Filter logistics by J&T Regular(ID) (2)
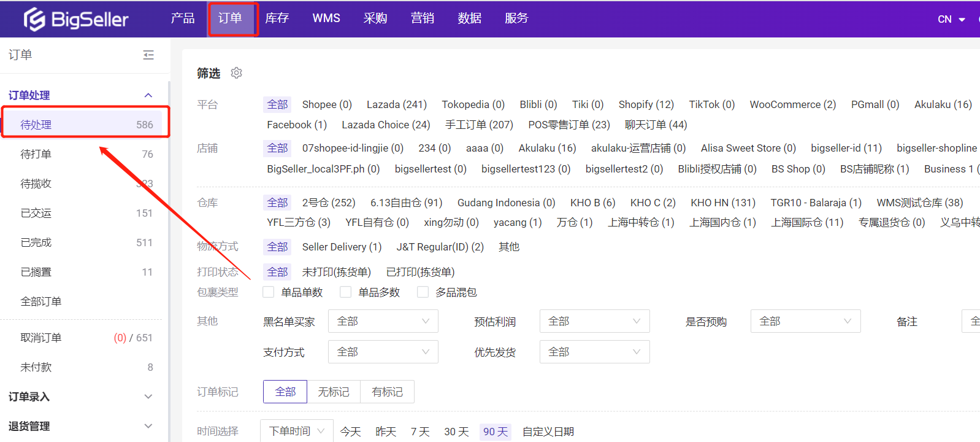 tap(440, 247)
